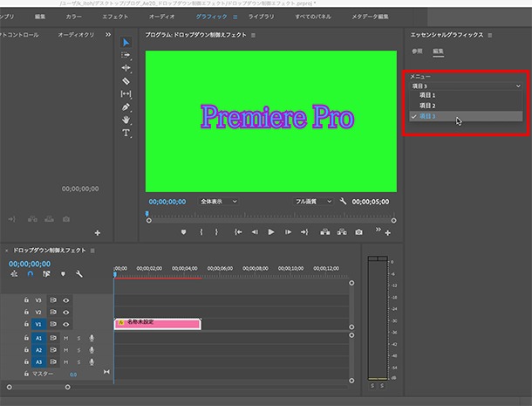Click Mark In button
532x406 pixels.
[x=201, y=232]
